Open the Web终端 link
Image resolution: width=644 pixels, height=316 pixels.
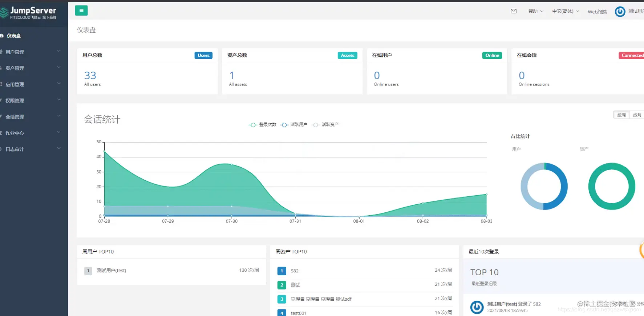(597, 12)
